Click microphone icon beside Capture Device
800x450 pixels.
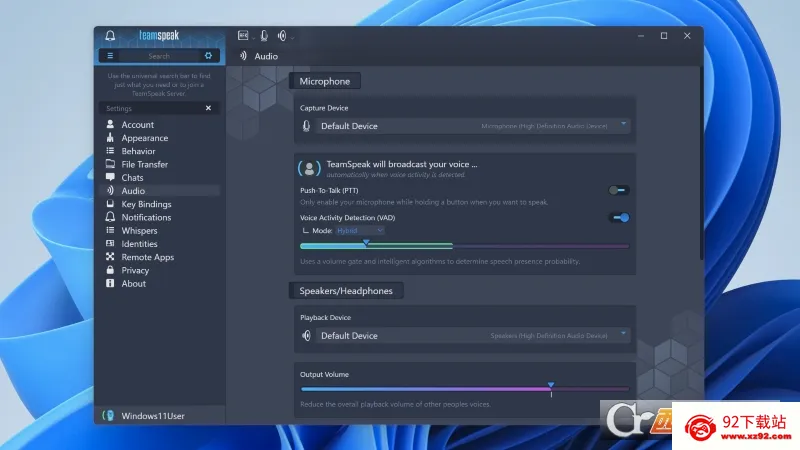tap(306, 126)
